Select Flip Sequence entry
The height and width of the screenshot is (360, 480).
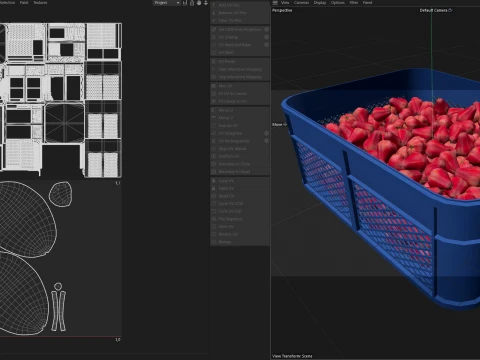tap(240, 219)
